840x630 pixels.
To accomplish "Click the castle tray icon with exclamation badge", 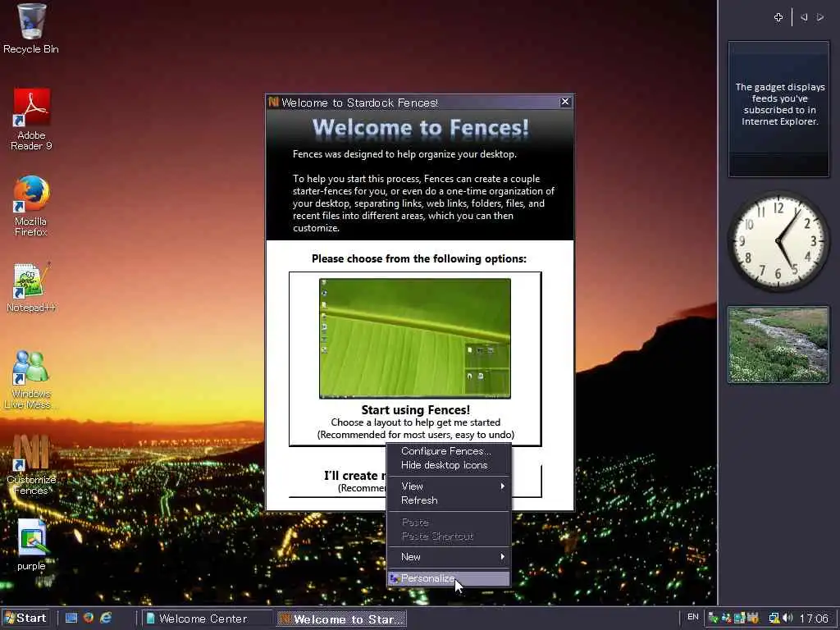I will click(x=753, y=618).
